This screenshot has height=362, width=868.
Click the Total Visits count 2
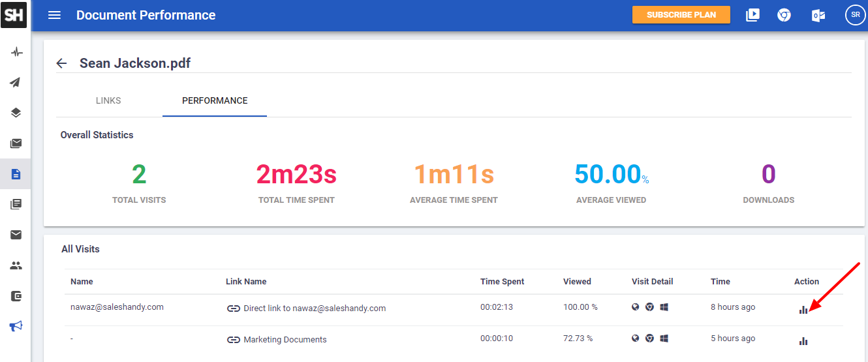[139, 174]
